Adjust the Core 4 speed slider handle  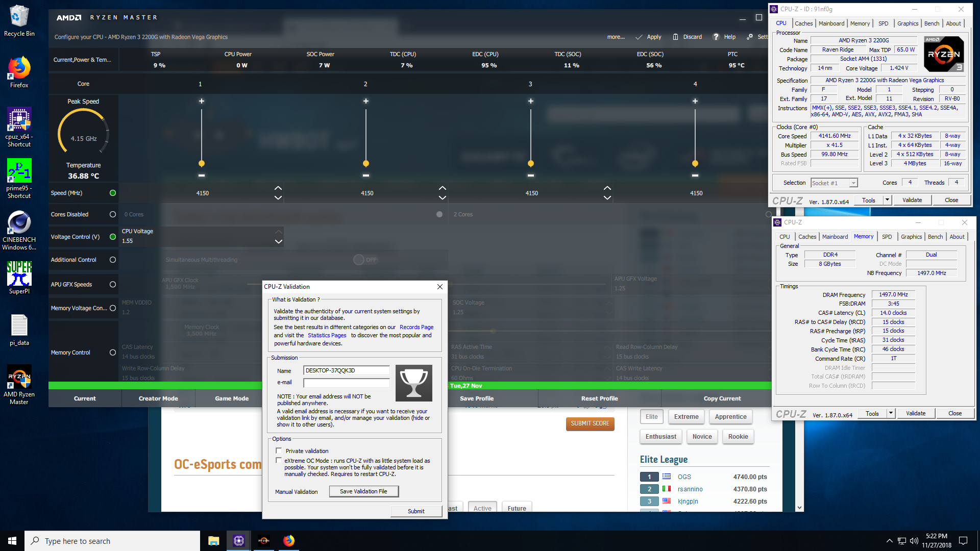(x=695, y=164)
